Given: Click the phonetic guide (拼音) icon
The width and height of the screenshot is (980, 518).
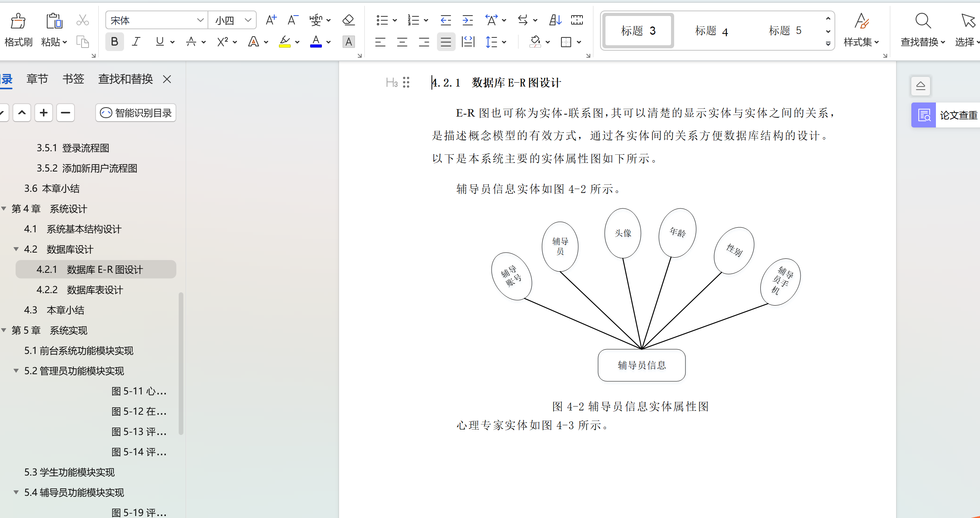Looking at the screenshot, I should pos(317,20).
